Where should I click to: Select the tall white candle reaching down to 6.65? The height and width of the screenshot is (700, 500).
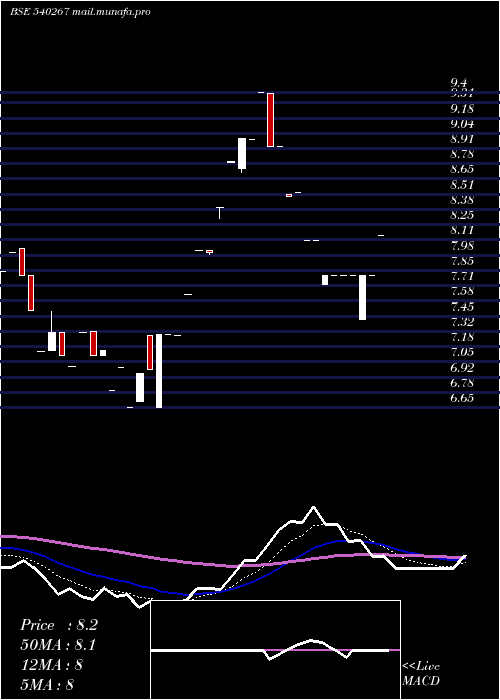(158, 371)
